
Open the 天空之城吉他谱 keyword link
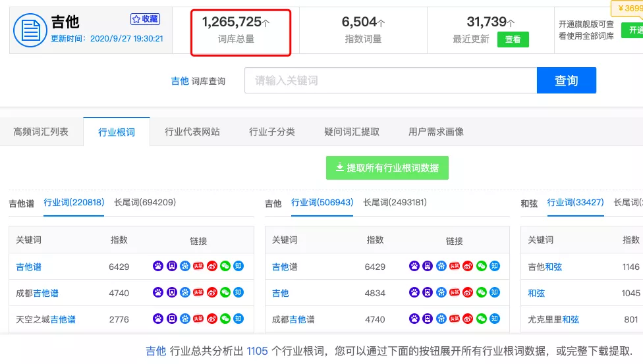pyautogui.click(x=45, y=319)
